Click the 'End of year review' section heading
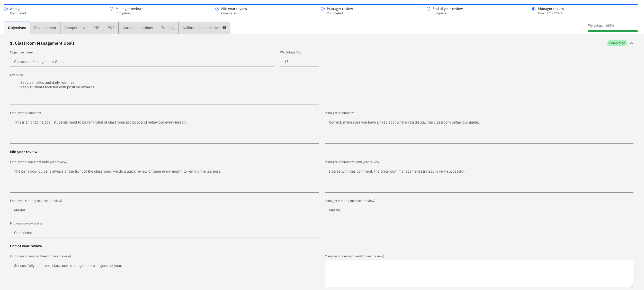 click(26, 246)
